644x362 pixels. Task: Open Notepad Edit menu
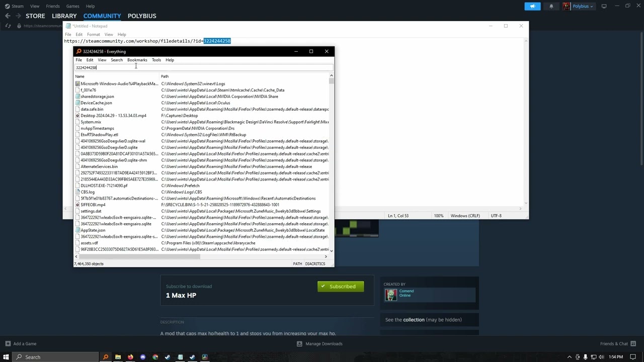(79, 35)
